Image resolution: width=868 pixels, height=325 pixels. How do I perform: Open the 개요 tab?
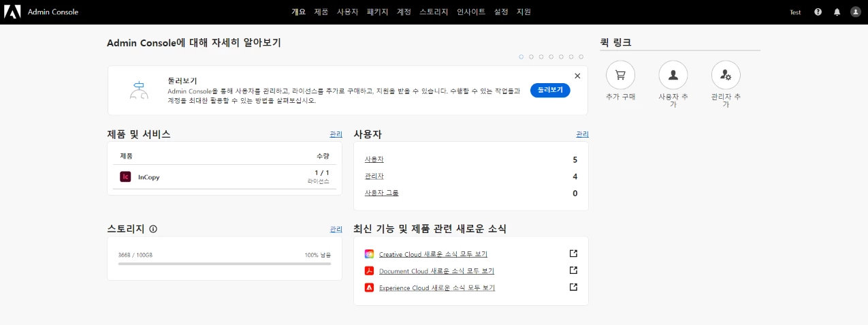[x=298, y=12]
